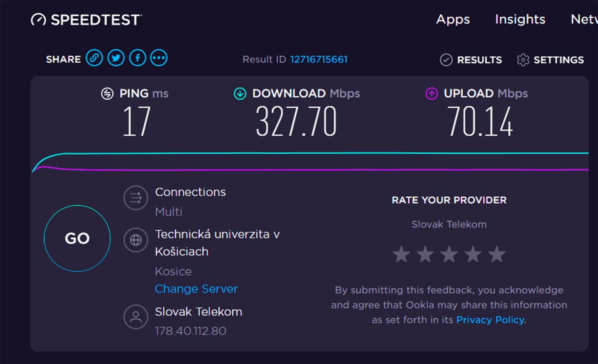The width and height of the screenshot is (598, 364).
Task: Click the Speedtest logo
Action: click(x=86, y=20)
